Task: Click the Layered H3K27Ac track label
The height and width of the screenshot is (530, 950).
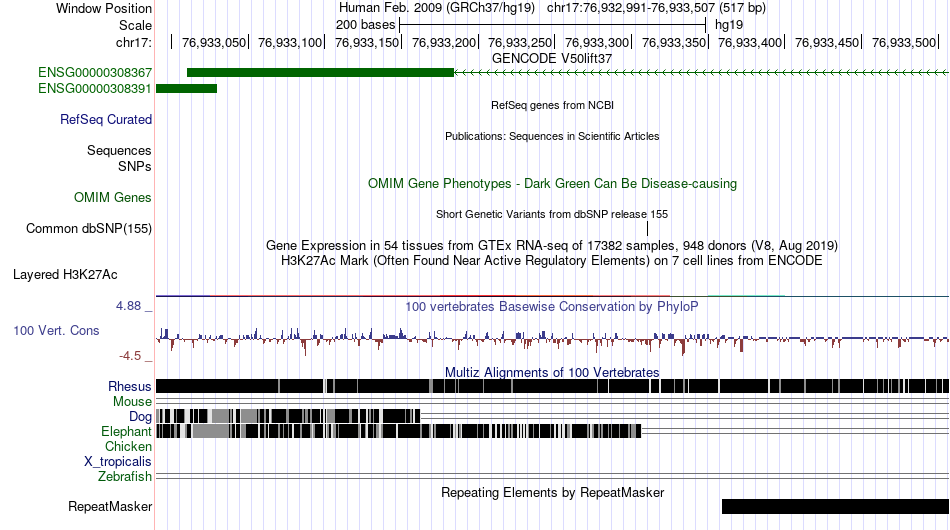Action: click(65, 274)
